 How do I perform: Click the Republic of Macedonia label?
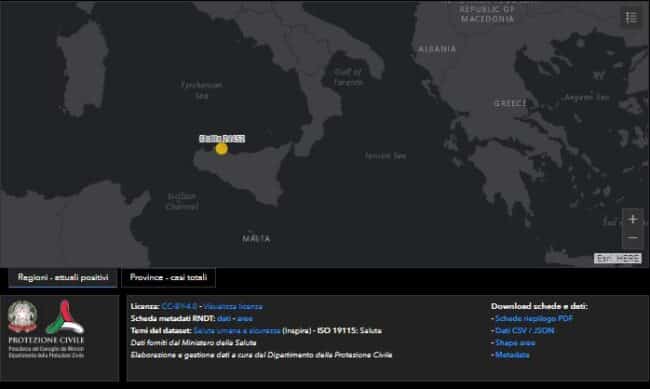[x=488, y=14]
